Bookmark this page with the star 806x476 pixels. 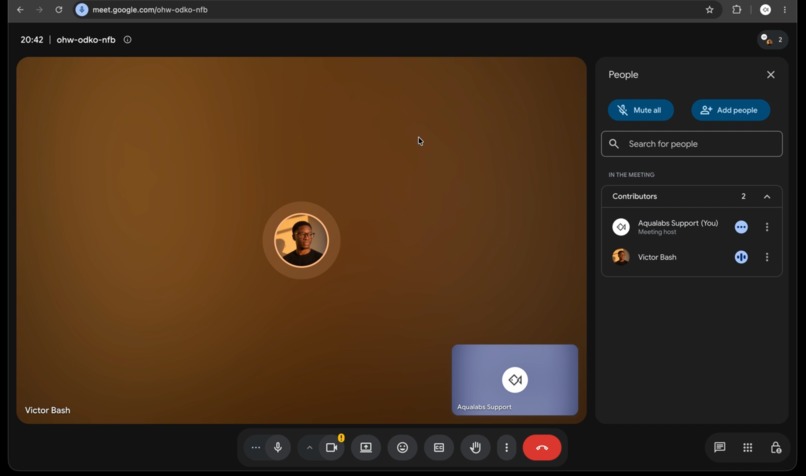[709, 10]
